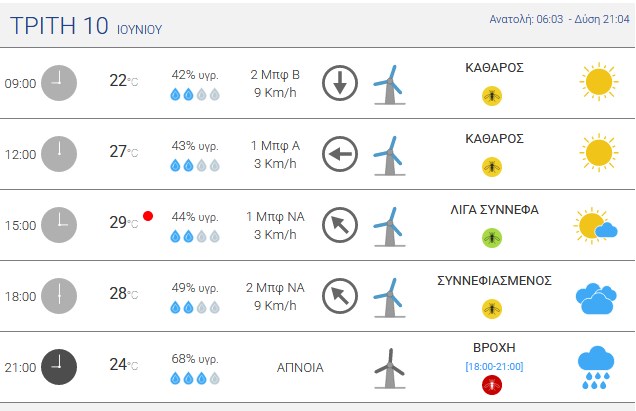Click the wind turbine icon at 21:00
The height and width of the screenshot is (411, 636).
pos(389,368)
